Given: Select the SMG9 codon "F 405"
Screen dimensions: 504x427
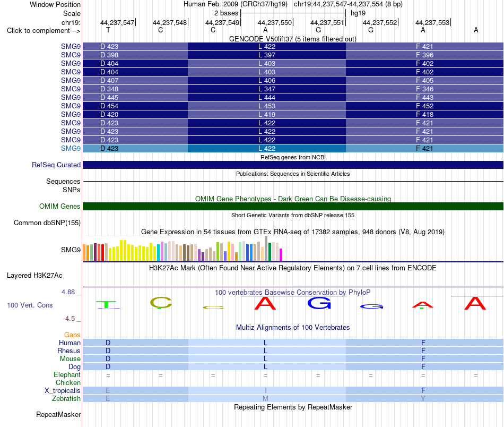Looking at the screenshot, I should (x=424, y=80).
